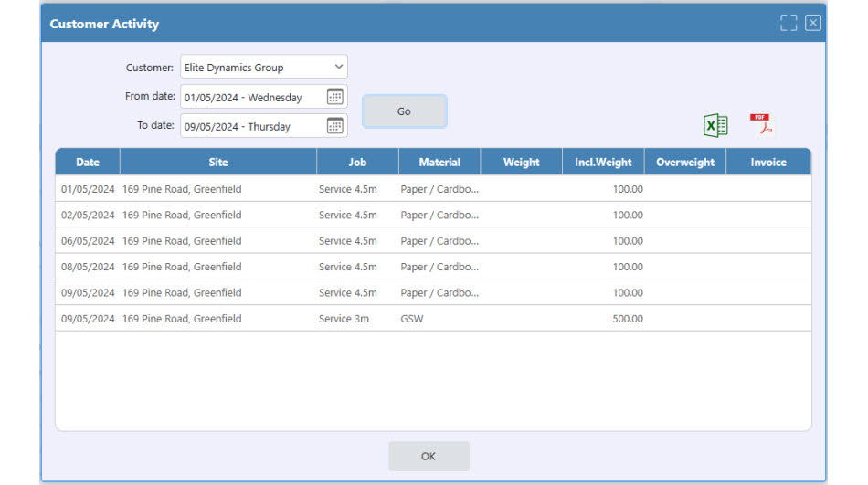Confirm with the OK button
This screenshot has height=485, width=868.
click(429, 456)
